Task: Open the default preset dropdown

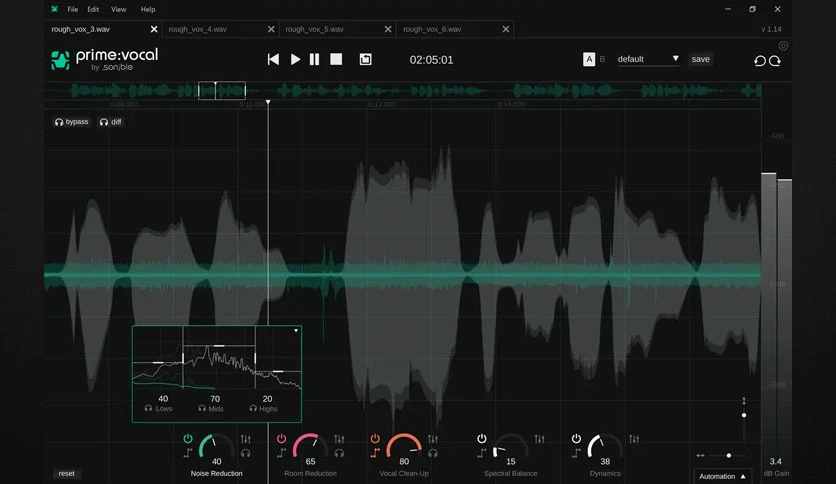Action: 648,59
